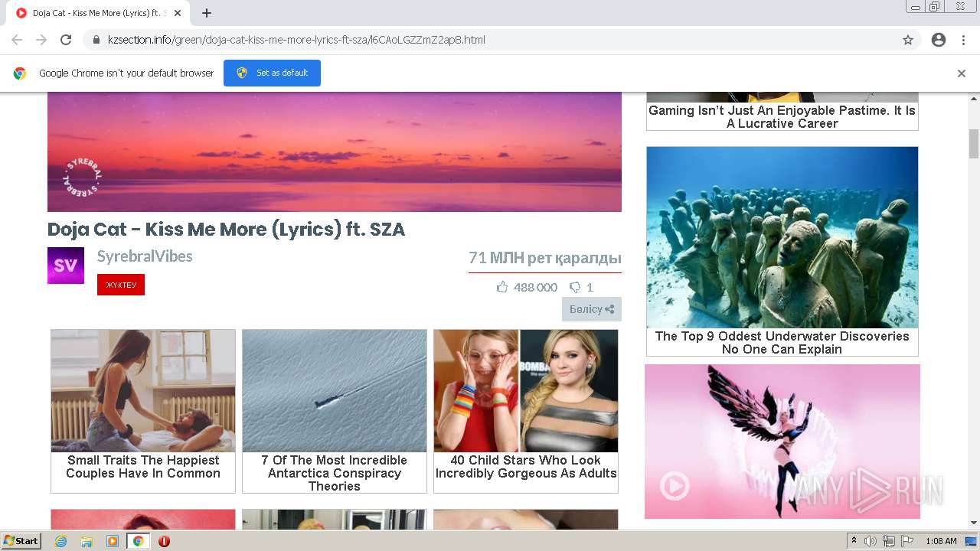Viewport: 980px width, 551px height.
Task: Dismiss the default browser notification bar
Action: pyautogui.click(x=962, y=73)
